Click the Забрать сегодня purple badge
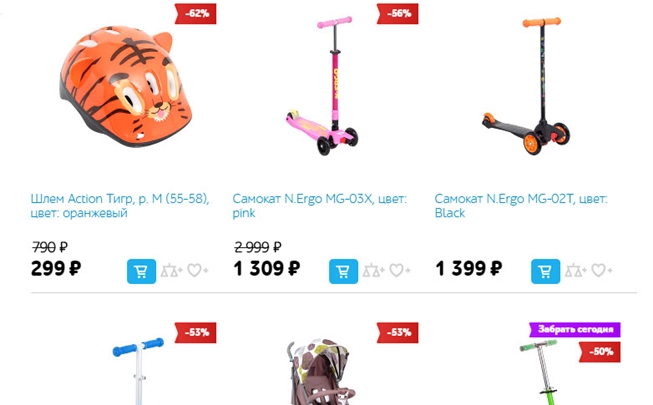 coord(575,330)
